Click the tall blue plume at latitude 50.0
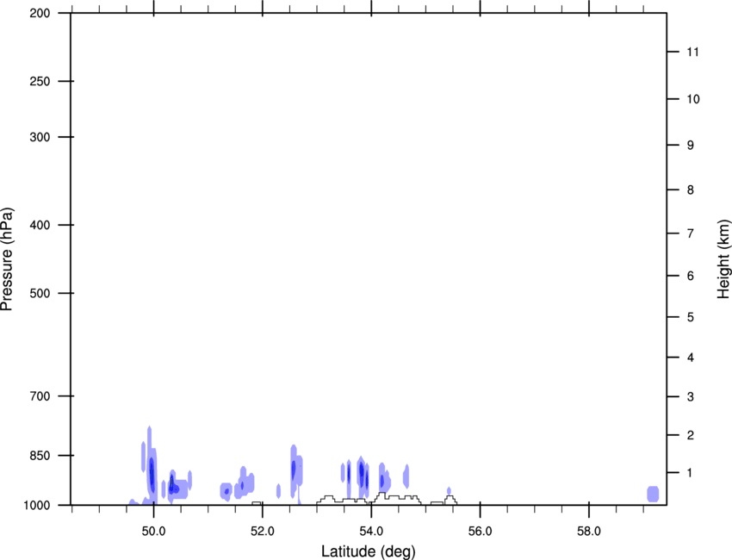This screenshot has width=732, height=560. 152,467
